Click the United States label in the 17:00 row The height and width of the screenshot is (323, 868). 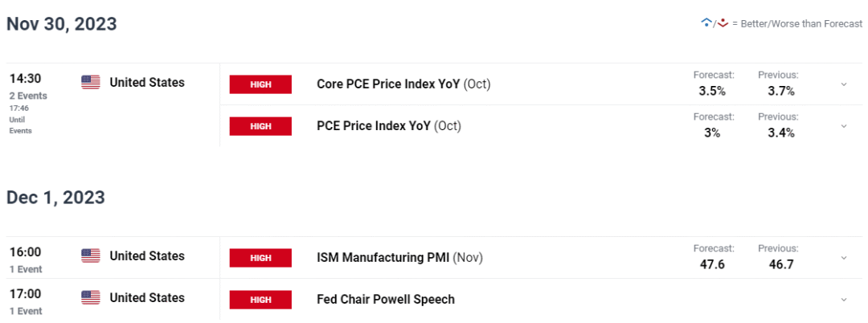click(x=146, y=298)
